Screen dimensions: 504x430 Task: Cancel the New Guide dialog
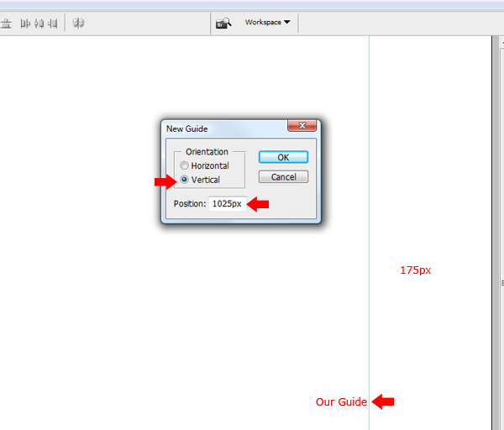tap(283, 176)
